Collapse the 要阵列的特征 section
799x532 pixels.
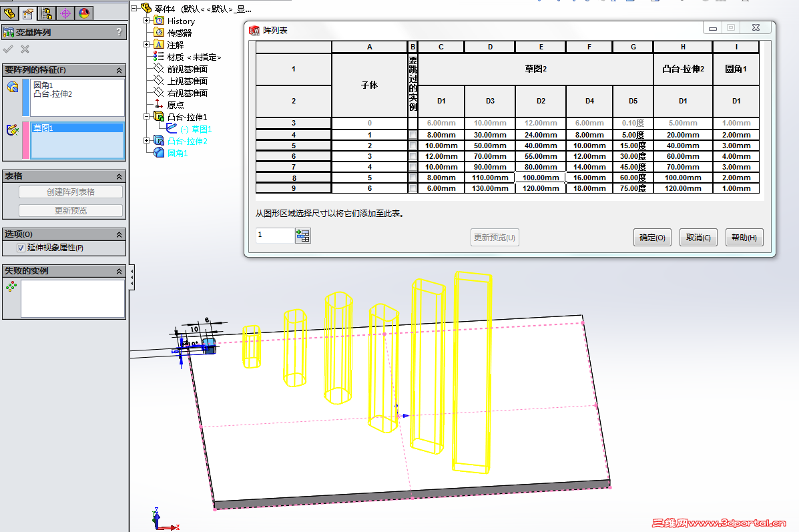point(119,70)
